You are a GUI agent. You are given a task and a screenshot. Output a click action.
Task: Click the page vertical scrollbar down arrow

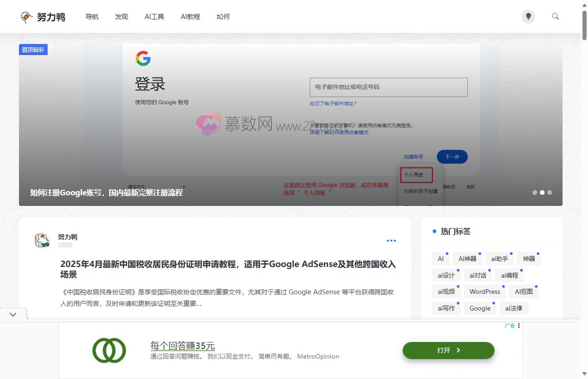point(584,374)
